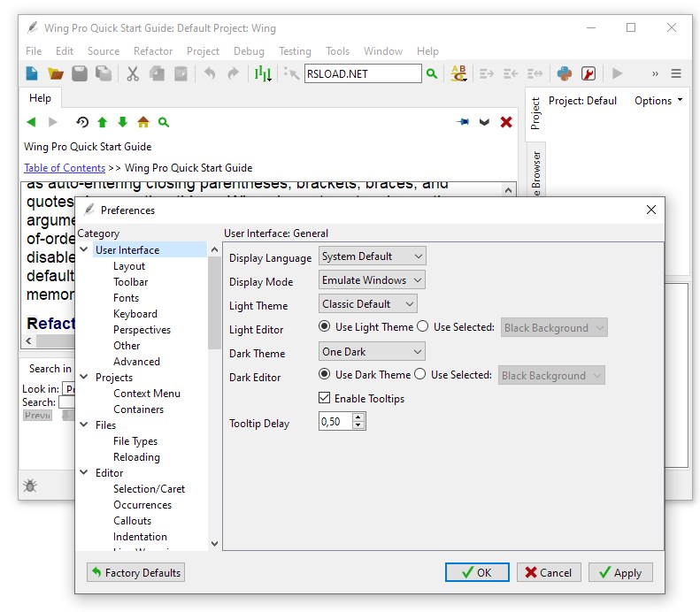The height and width of the screenshot is (612, 700).
Task: Click the Python shell icon in toolbar
Action: [564, 74]
